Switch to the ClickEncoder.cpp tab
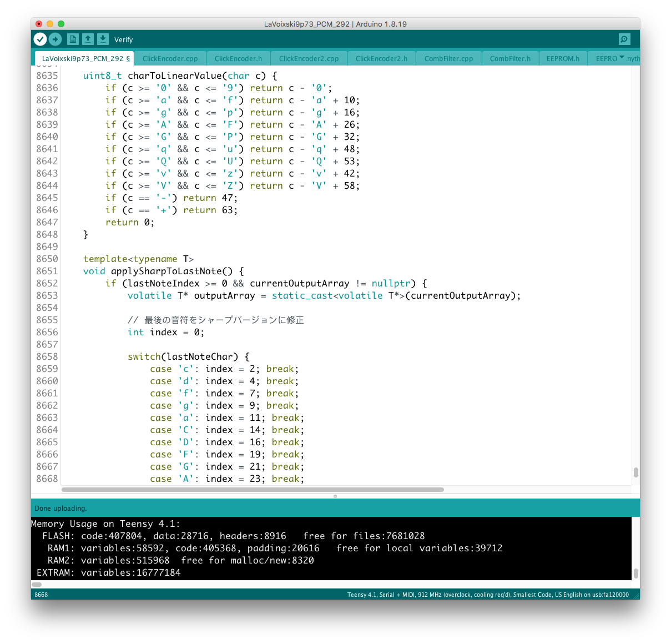 pyautogui.click(x=170, y=58)
